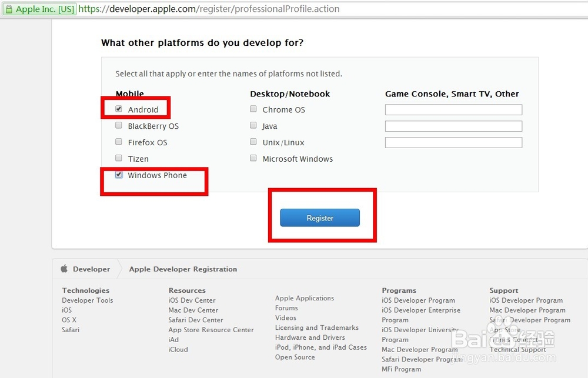
Task: Visit the MFi Program link
Action: pos(401,369)
